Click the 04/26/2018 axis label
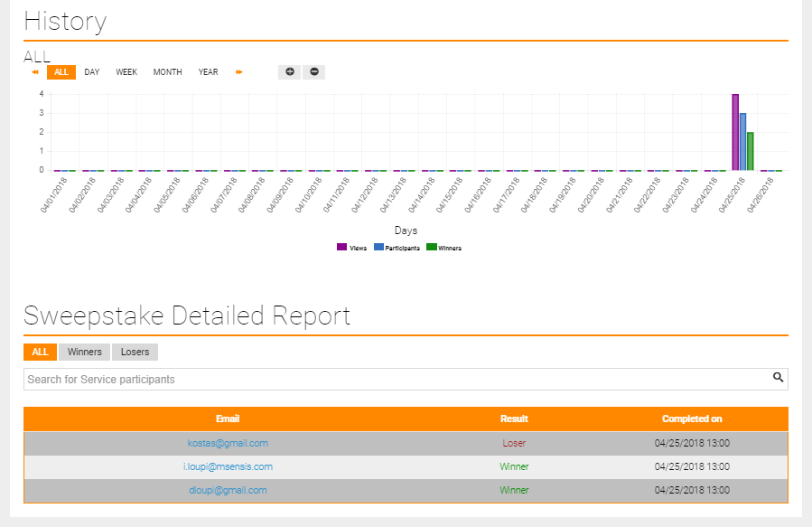 (761, 195)
